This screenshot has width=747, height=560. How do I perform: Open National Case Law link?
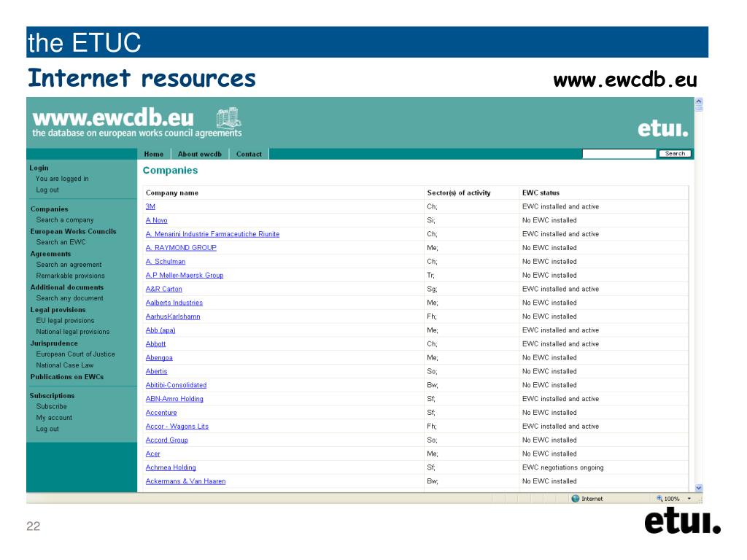tap(65, 365)
